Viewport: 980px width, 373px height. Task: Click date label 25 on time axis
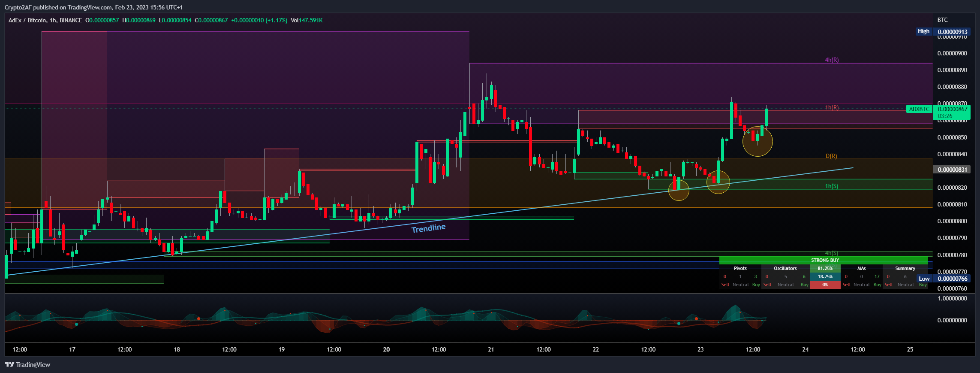910,349
